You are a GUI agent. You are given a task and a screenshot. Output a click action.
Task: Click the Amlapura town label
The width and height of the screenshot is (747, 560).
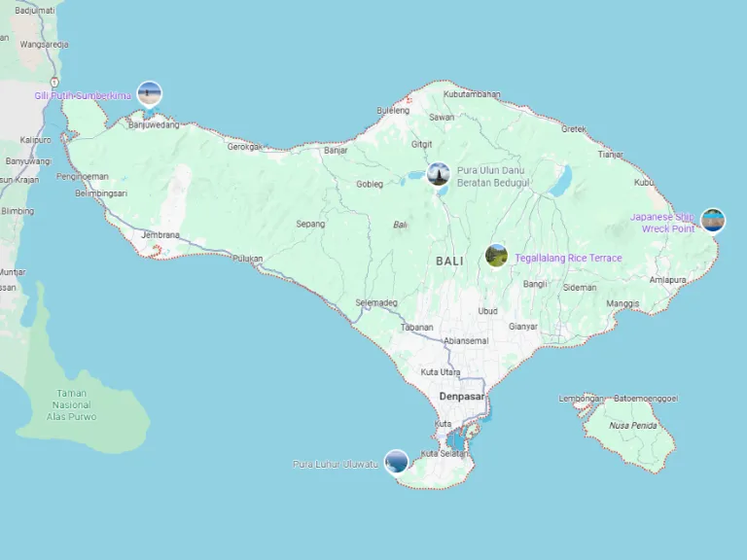click(668, 280)
